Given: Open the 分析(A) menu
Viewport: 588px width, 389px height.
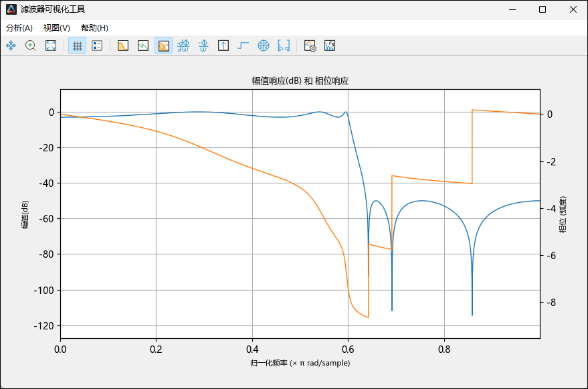Looking at the screenshot, I should pyautogui.click(x=19, y=28).
